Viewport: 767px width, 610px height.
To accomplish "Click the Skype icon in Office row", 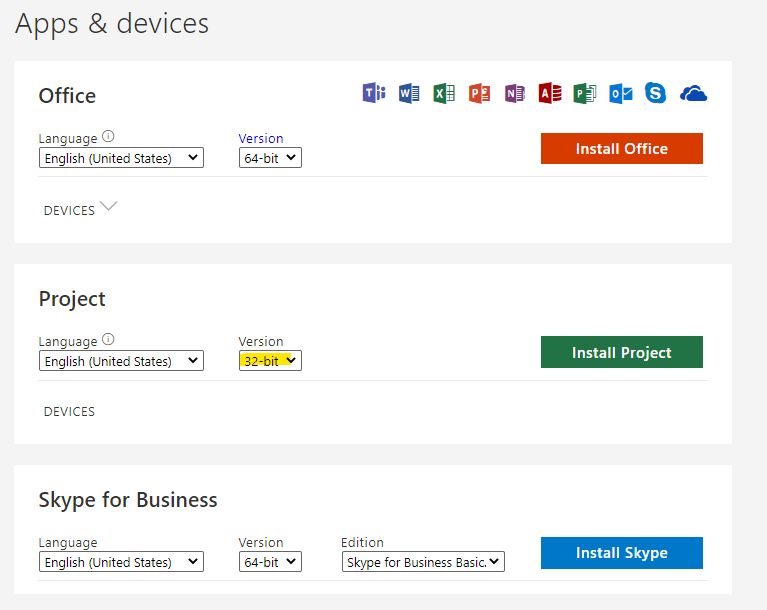I will click(655, 93).
